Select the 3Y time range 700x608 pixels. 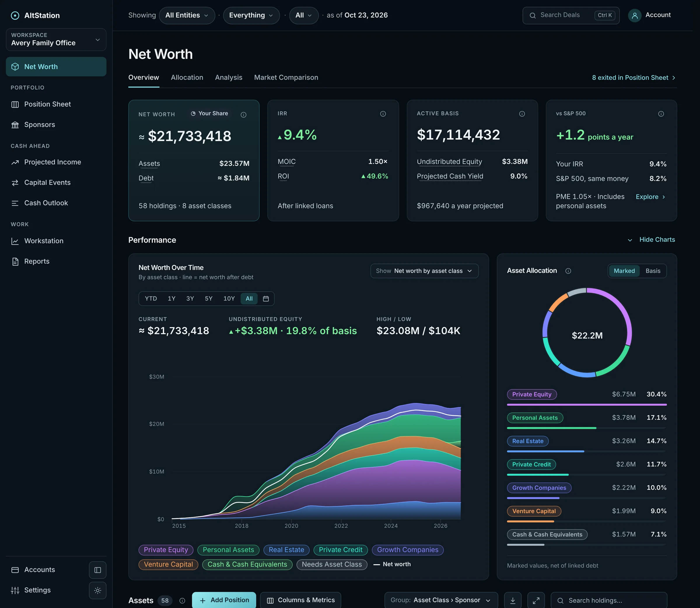point(190,299)
